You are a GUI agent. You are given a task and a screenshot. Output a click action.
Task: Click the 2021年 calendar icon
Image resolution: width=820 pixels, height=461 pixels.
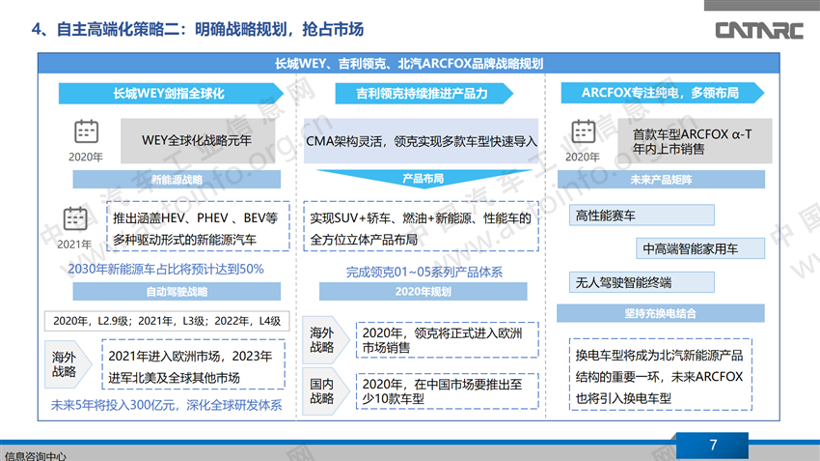pos(75,218)
